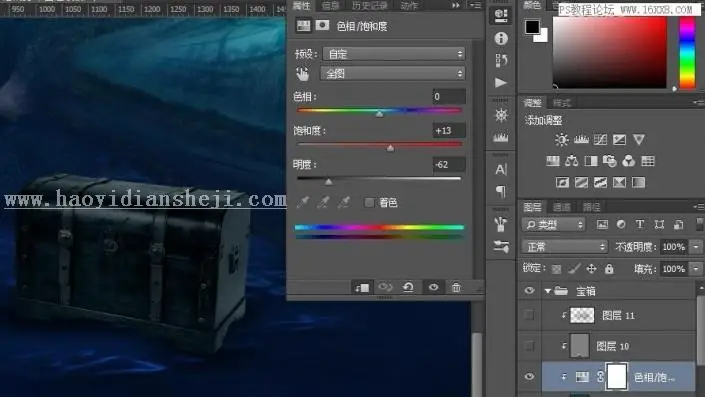The image size is (705, 397).
Task: Open the 全图 channel dropdown
Action: (393, 73)
